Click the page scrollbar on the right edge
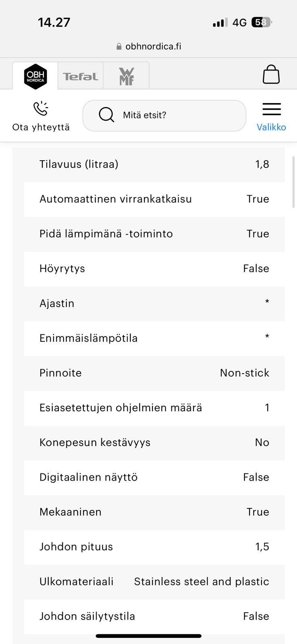 [x=294, y=182]
